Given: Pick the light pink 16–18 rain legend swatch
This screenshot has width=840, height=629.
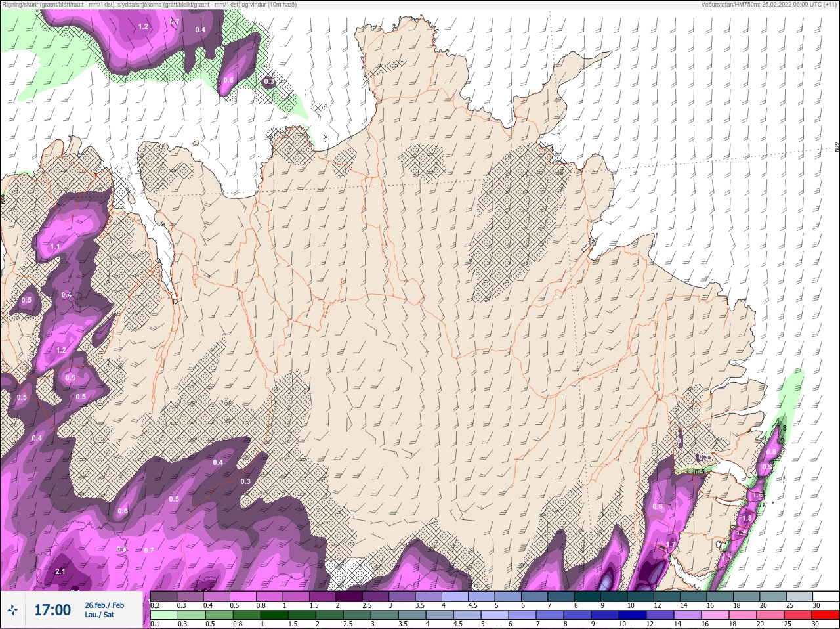Looking at the screenshot, I should point(716,615).
